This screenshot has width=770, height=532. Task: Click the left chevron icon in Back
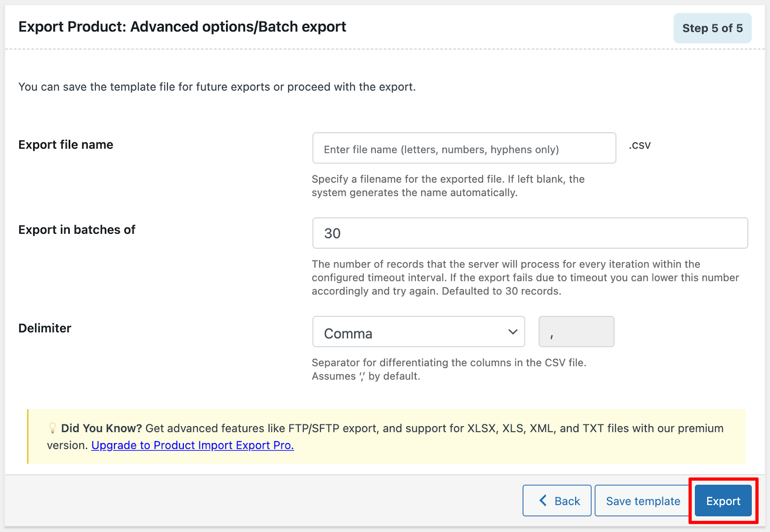543,501
